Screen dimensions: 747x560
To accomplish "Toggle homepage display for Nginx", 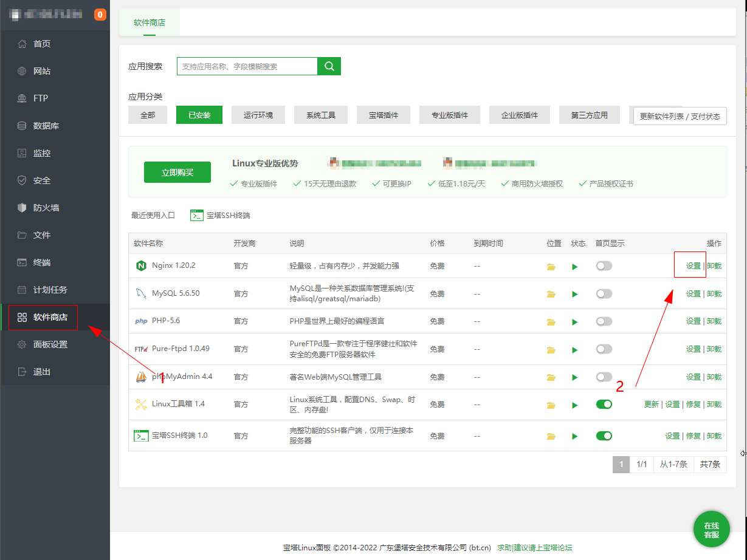I will click(604, 265).
